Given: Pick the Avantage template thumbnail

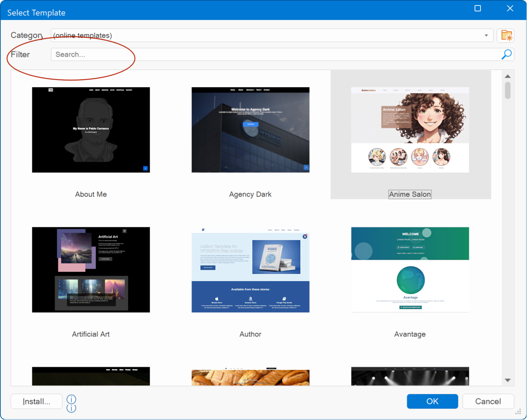Looking at the screenshot, I should [410, 270].
